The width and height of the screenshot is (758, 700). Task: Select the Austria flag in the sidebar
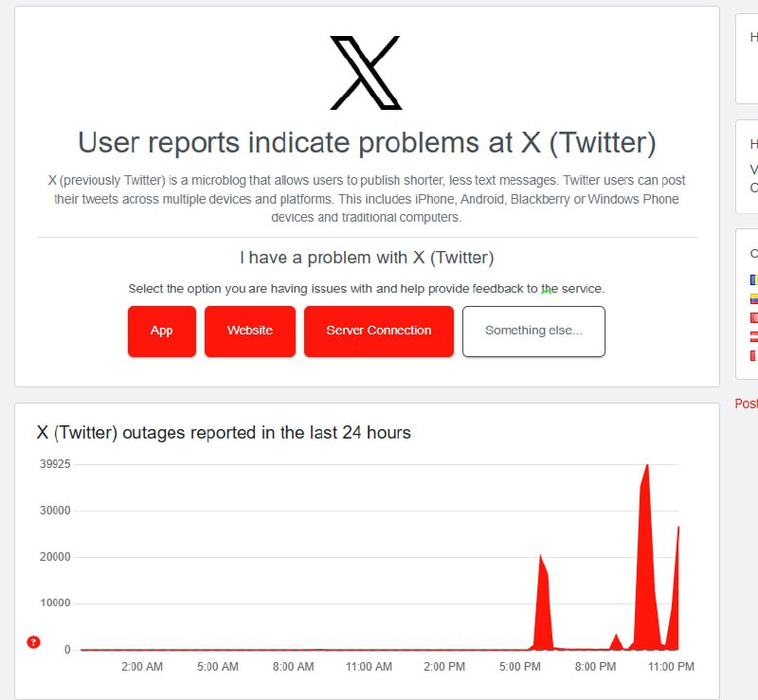[x=753, y=336]
